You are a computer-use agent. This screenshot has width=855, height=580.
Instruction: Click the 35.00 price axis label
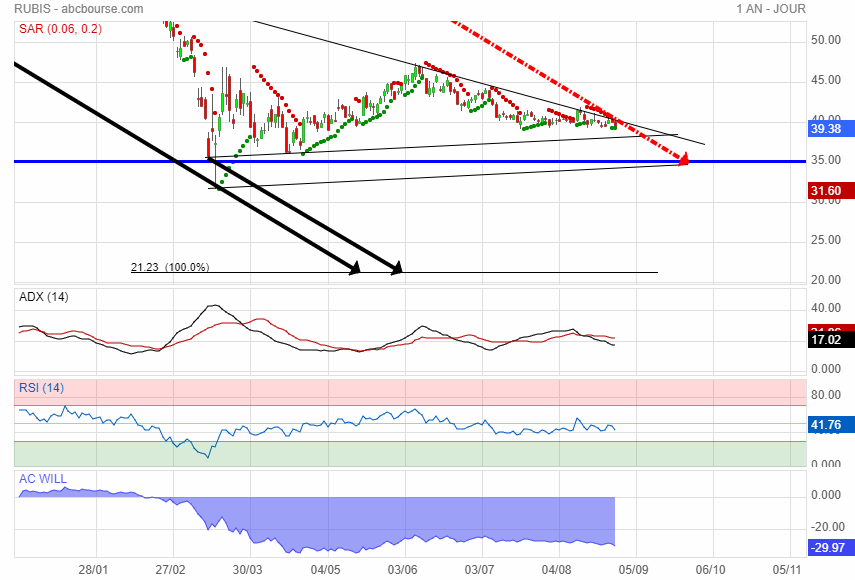click(826, 160)
